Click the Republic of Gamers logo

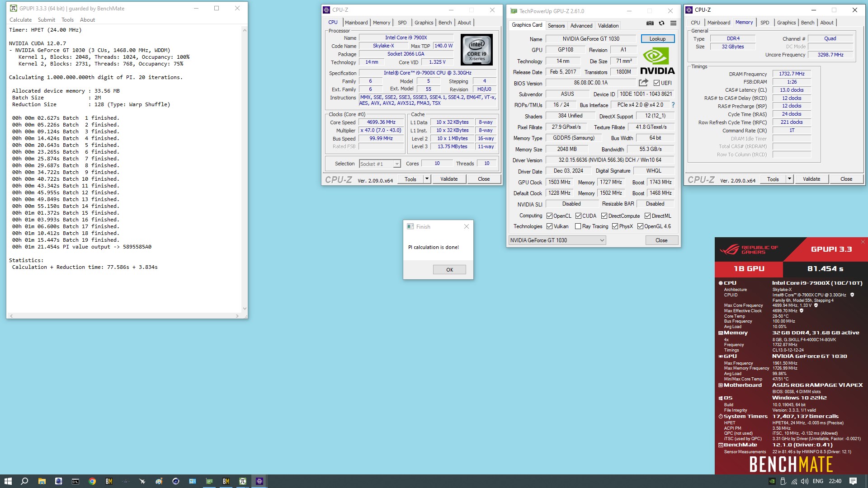tap(749, 249)
